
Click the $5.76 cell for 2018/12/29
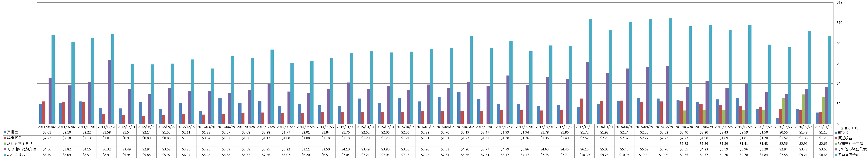(x=665, y=149)
